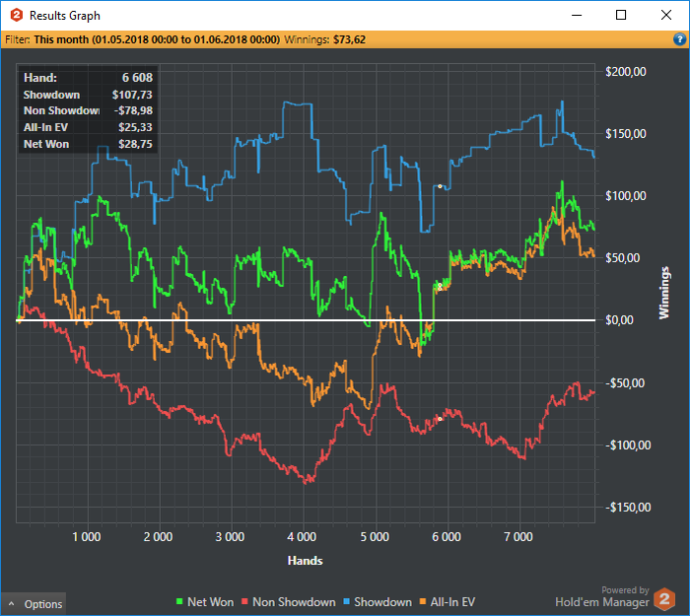Image resolution: width=690 pixels, height=616 pixels.
Task: Click the 1 000 x-axis label
Action: point(87,537)
